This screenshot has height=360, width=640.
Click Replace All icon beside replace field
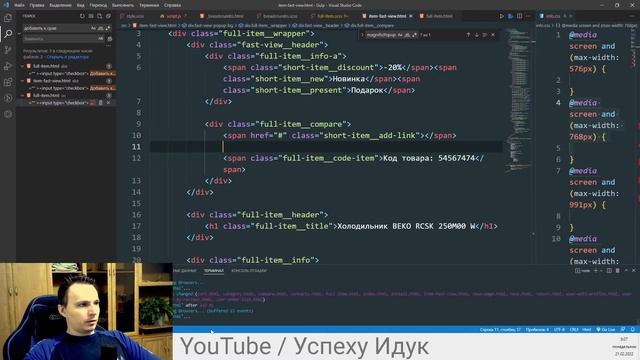(109, 39)
